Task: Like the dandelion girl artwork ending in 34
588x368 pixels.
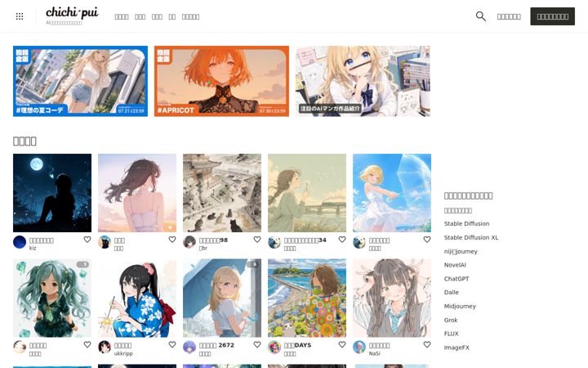Action: (342, 240)
